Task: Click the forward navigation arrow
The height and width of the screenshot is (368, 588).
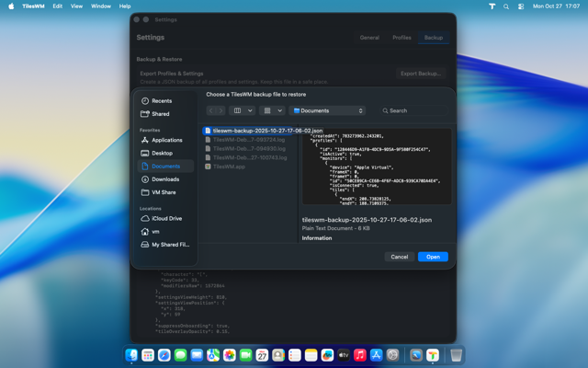Action: pos(220,110)
